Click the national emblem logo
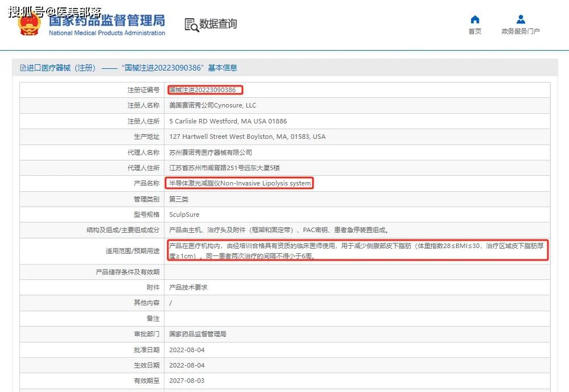The height and width of the screenshot is (392, 569). point(30,23)
